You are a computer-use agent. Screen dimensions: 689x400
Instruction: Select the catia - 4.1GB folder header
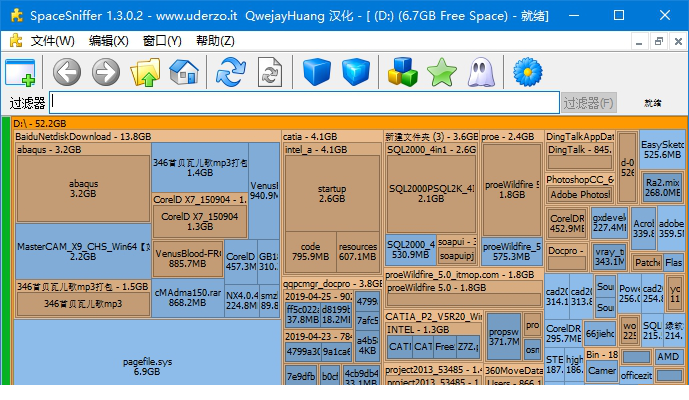[332, 136]
